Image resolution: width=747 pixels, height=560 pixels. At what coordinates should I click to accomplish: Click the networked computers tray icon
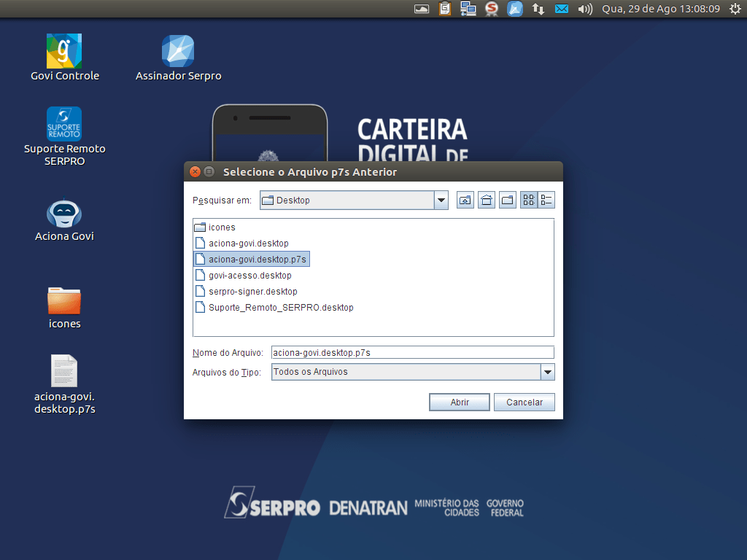click(468, 9)
